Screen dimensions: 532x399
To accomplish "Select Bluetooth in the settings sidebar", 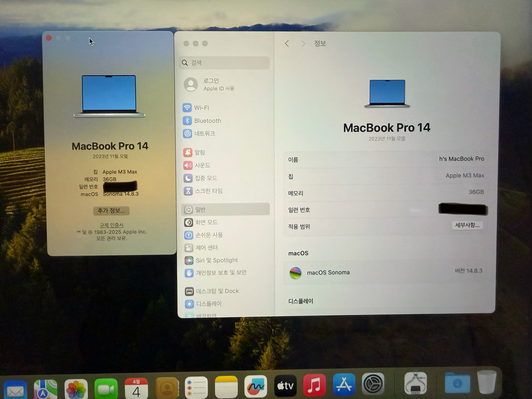I will point(206,121).
